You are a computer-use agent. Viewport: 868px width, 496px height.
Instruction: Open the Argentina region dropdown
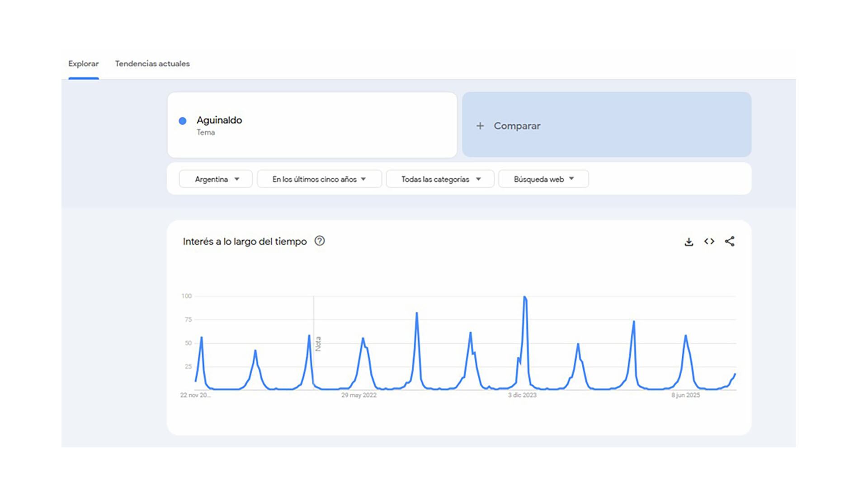click(x=216, y=179)
